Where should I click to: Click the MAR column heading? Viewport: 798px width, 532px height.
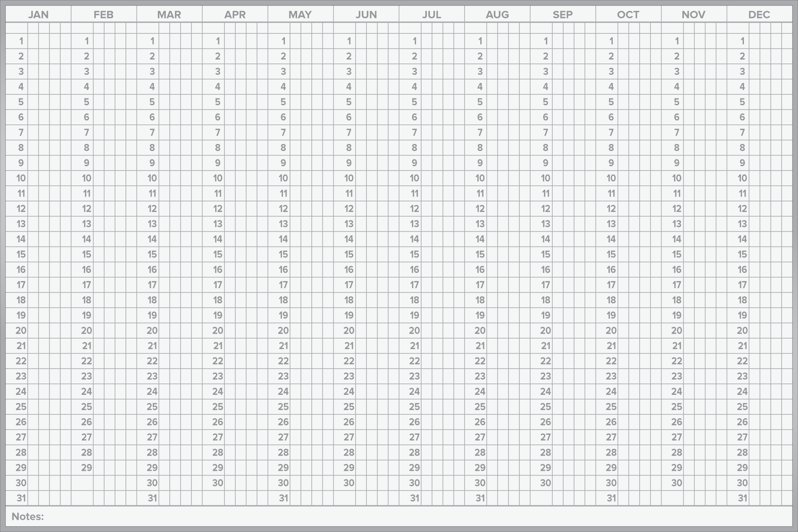[169, 14]
